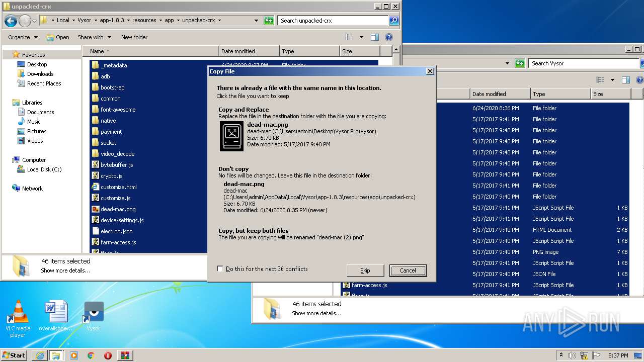This screenshot has width=644, height=362.
Task: Click the Windows Explorer taskbar icon
Action: click(56, 355)
